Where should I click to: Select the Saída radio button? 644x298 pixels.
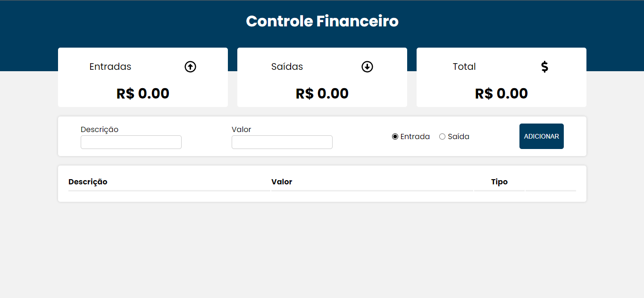(x=442, y=137)
